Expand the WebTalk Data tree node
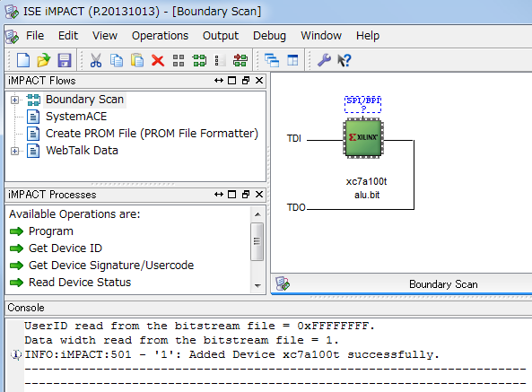The height and width of the screenshot is (392, 532). pos(14,151)
